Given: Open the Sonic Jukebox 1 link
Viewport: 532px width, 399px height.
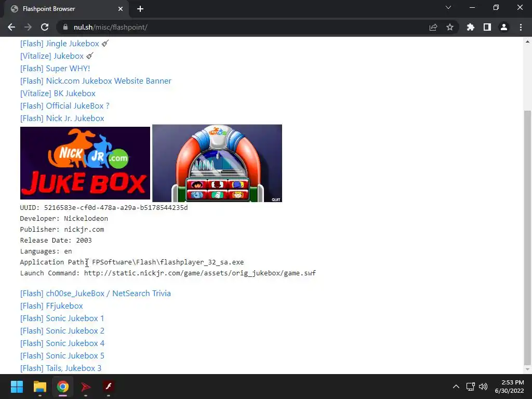Looking at the screenshot, I should coord(62,318).
